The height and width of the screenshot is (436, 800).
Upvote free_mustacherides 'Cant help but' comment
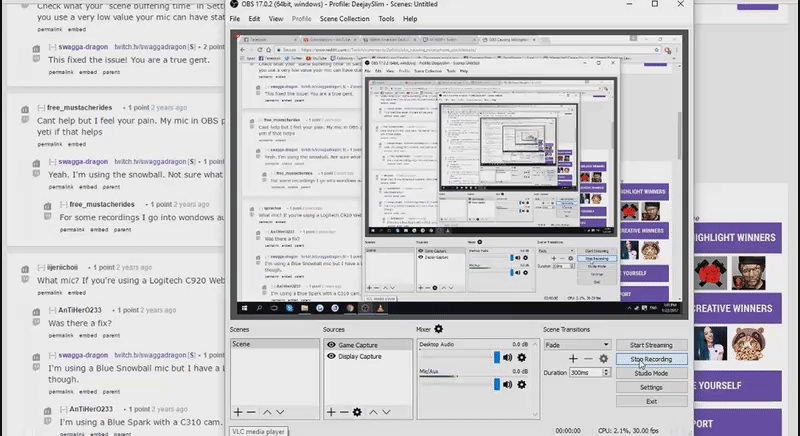tap(25, 109)
